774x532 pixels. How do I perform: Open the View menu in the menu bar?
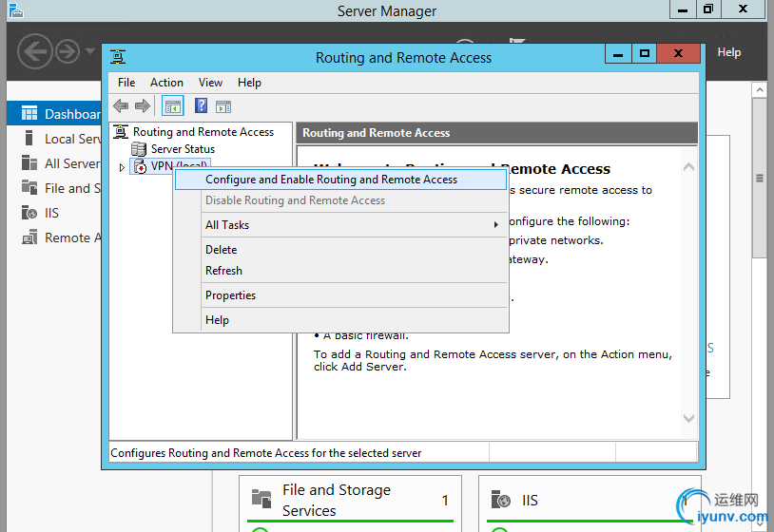[210, 83]
